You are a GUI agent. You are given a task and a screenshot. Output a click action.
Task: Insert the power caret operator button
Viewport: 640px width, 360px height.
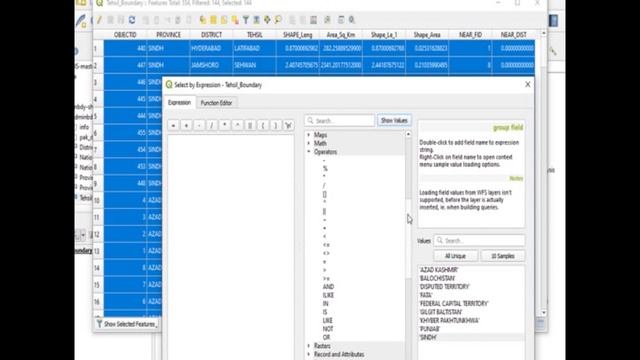click(x=237, y=125)
